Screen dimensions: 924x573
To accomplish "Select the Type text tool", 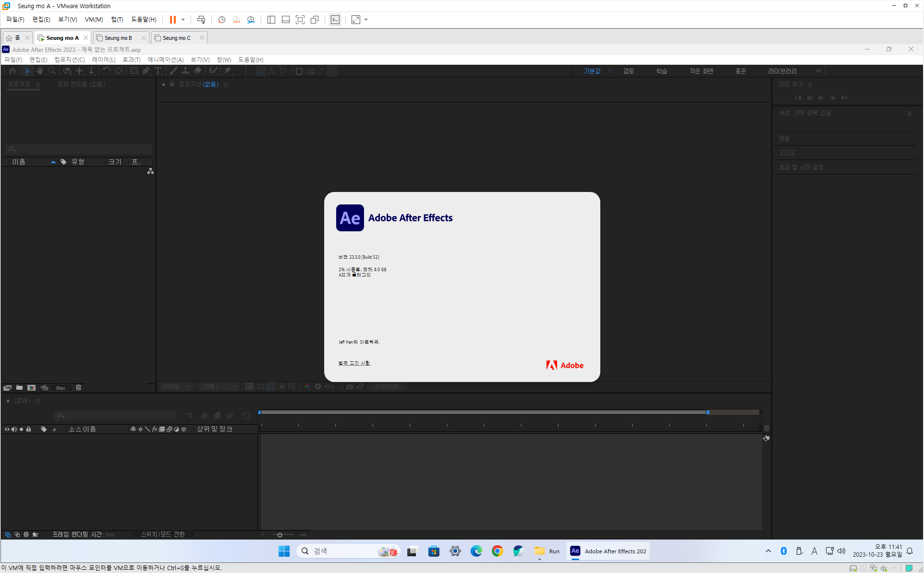I will (x=158, y=71).
